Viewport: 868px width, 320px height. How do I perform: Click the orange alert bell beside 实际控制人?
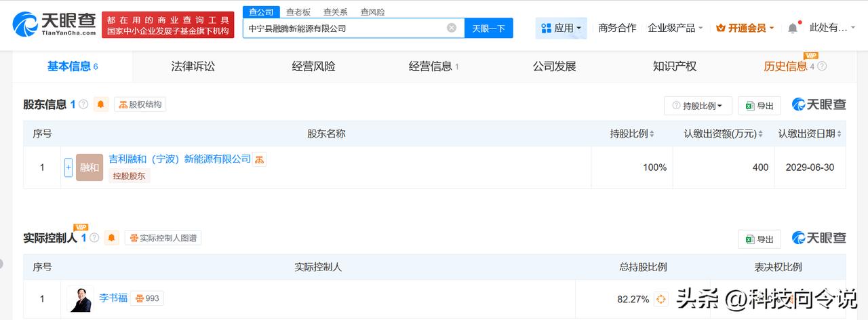(x=112, y=238)
